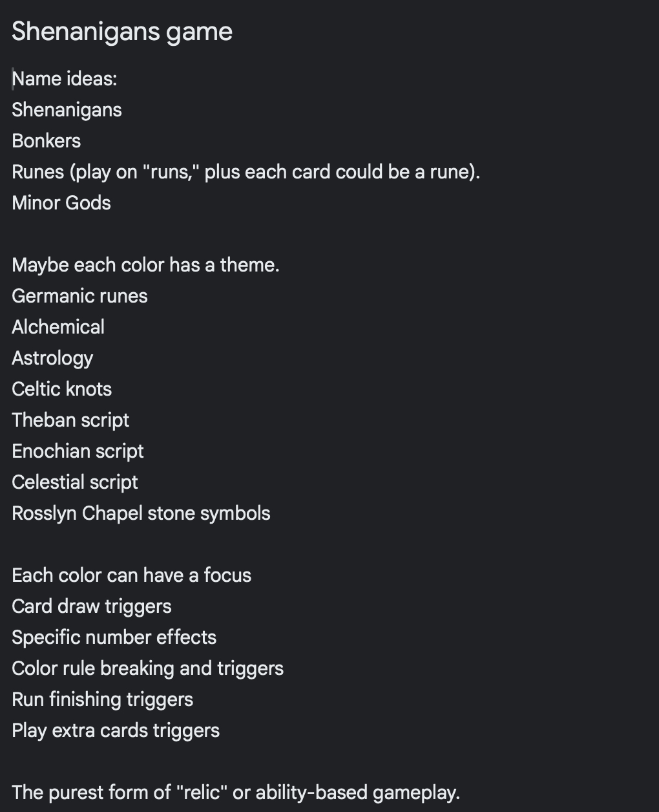Image resolution: width=659 pixels, height=812 pixels.
Task: Place cursor on "Card draw triggers"
Action: (x=92, y=606)
